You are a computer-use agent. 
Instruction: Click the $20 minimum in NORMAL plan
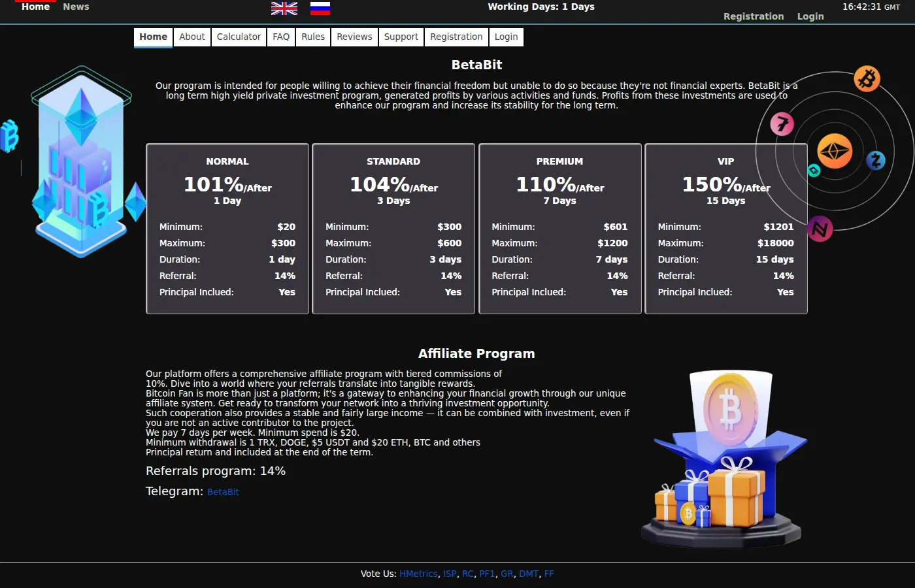point(286,227)
